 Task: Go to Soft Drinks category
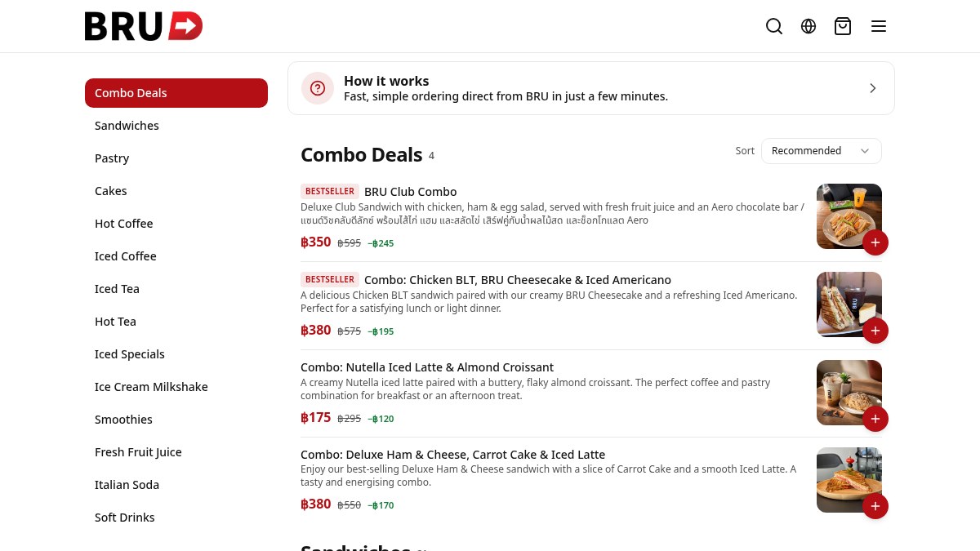click(x=176, y=518)
